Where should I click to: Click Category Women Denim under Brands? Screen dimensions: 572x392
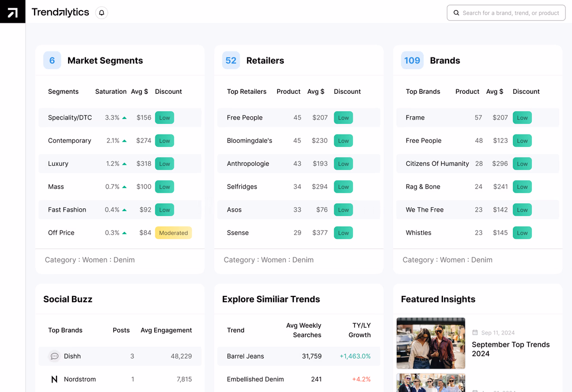point(447,260)
